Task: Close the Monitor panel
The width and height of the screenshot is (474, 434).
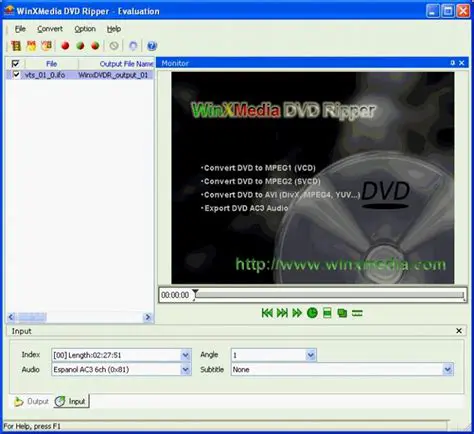Action: coord(462,63)
